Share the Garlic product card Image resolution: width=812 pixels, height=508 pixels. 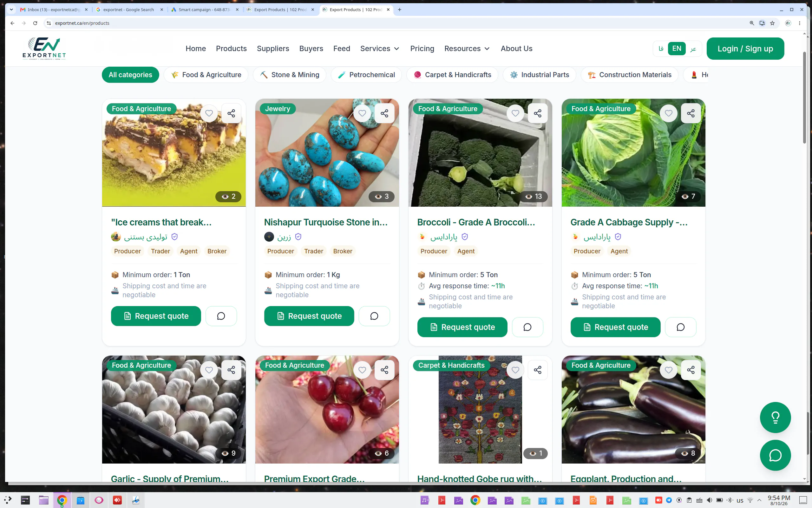point(231,370)
